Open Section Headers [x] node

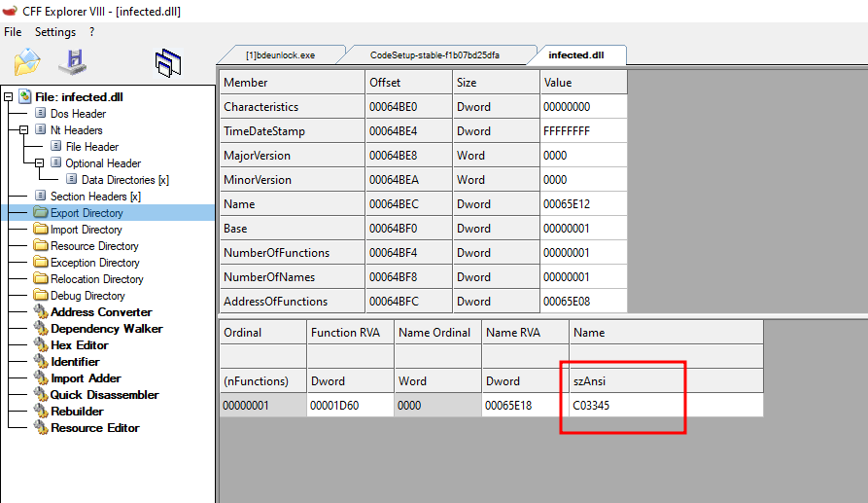tap(95, 197)
